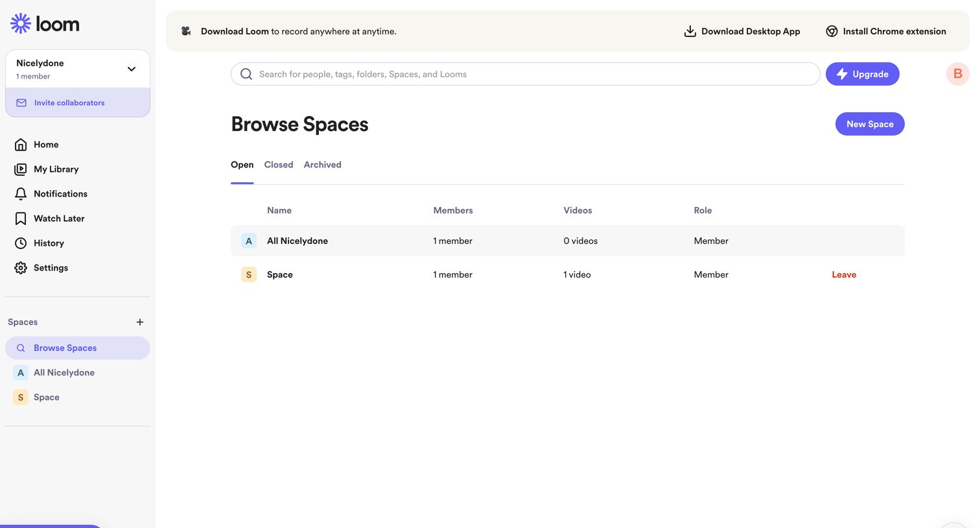
Task: Click Invite collaborators link
Action: (x=69, y=103)
